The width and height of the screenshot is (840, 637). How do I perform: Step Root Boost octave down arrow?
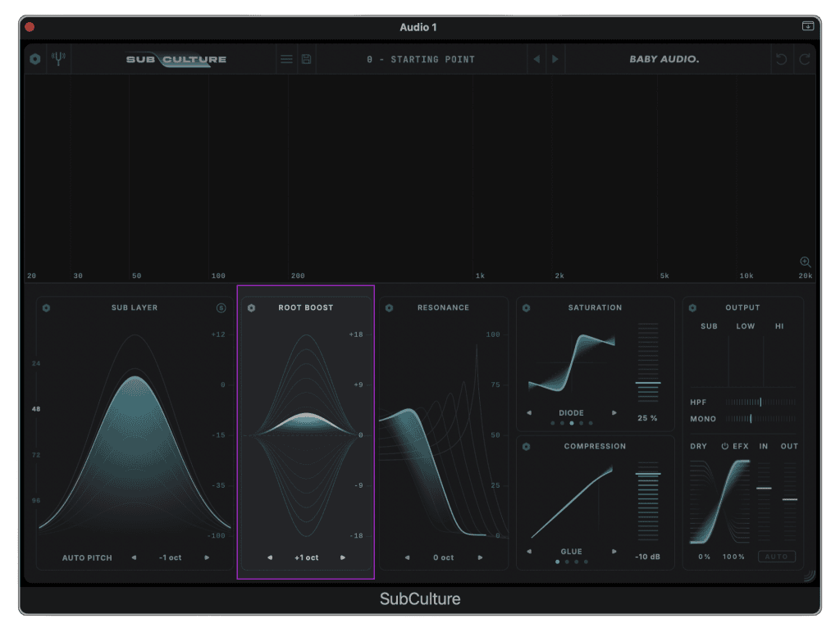(x=270, y=557)
